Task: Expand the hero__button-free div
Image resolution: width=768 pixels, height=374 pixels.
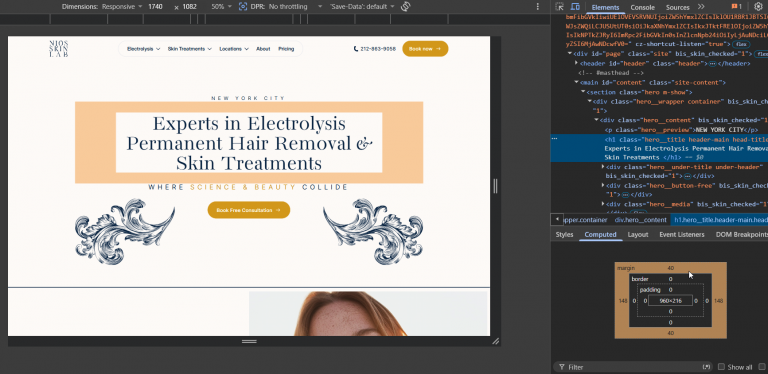Action: pyautogui.click(x=603, y=186)
